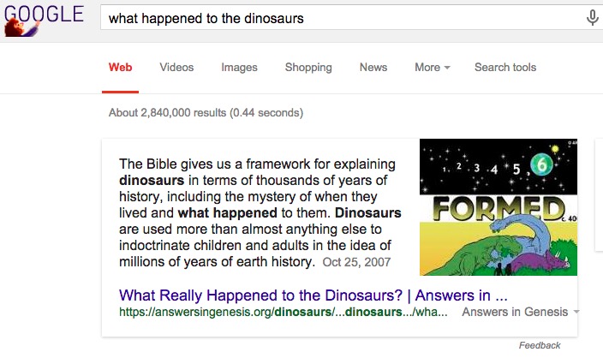Open 'What Really Happened to the Dinosaurs?' link

313,295
